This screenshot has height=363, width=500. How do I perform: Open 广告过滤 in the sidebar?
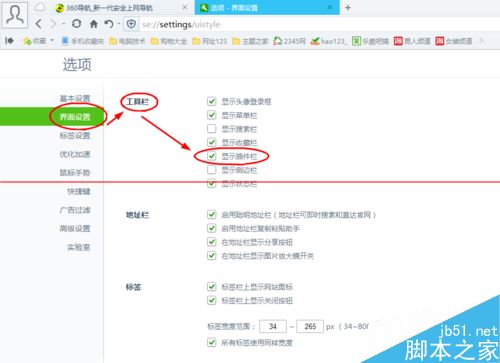75,210
